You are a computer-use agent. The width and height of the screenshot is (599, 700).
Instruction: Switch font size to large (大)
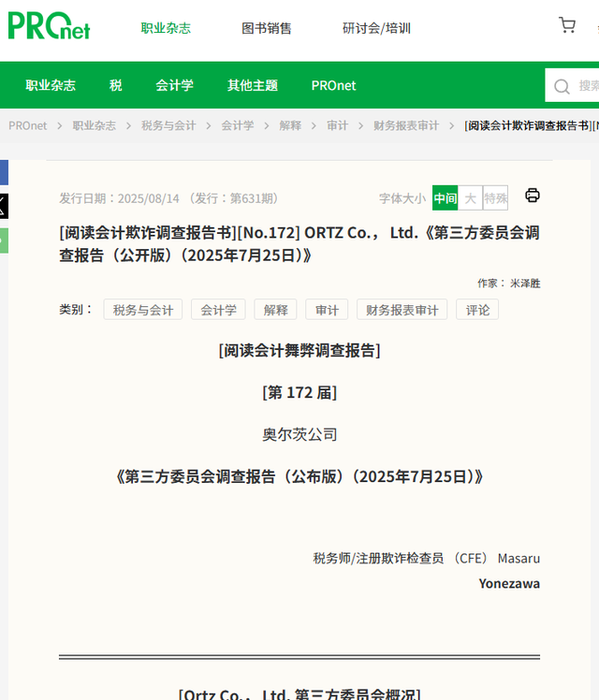[x=470, y=197]
